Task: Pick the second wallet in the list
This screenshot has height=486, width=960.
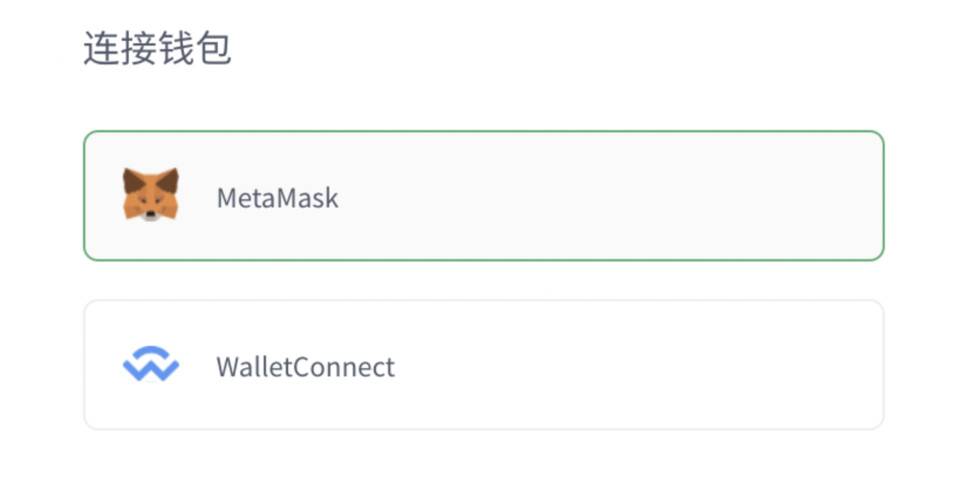Action: coord(483,365)
